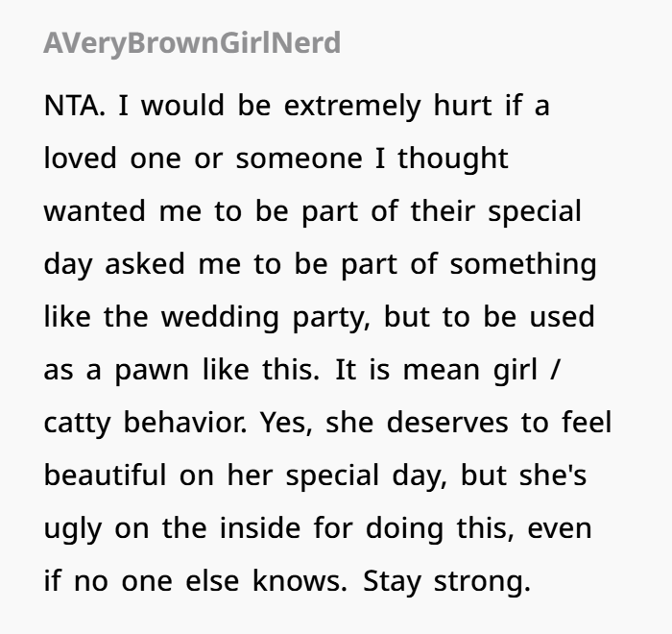Click the "NTA." verdict at comment start
This screenshot has height=634, width=672.
(75, 106)
